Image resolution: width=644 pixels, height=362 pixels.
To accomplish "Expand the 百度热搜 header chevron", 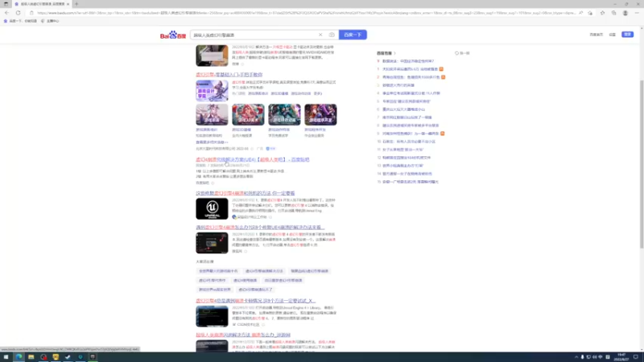I will [394, 53].
